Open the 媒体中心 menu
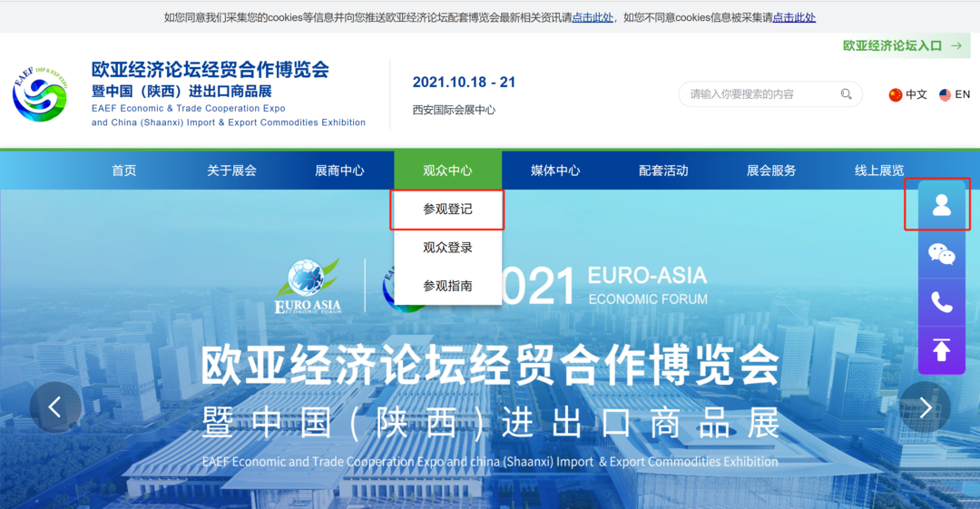980x509 pixels. coord(555,170)
